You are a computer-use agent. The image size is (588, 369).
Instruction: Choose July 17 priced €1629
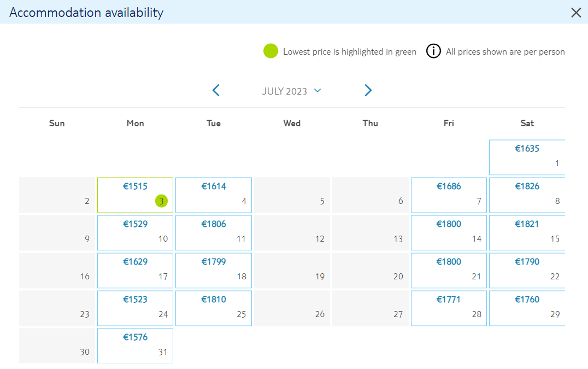point(135,271)
